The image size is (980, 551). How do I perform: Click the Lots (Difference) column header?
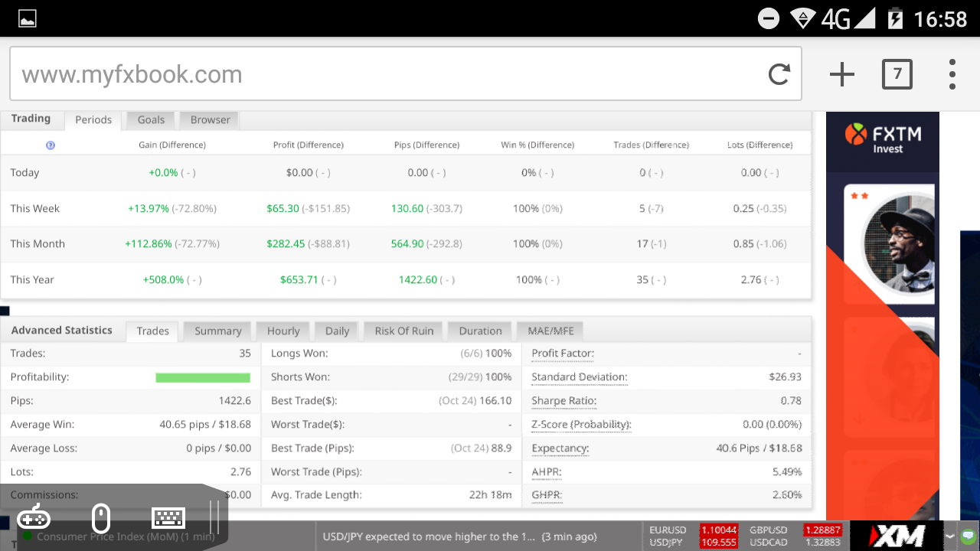coord(760,145)
